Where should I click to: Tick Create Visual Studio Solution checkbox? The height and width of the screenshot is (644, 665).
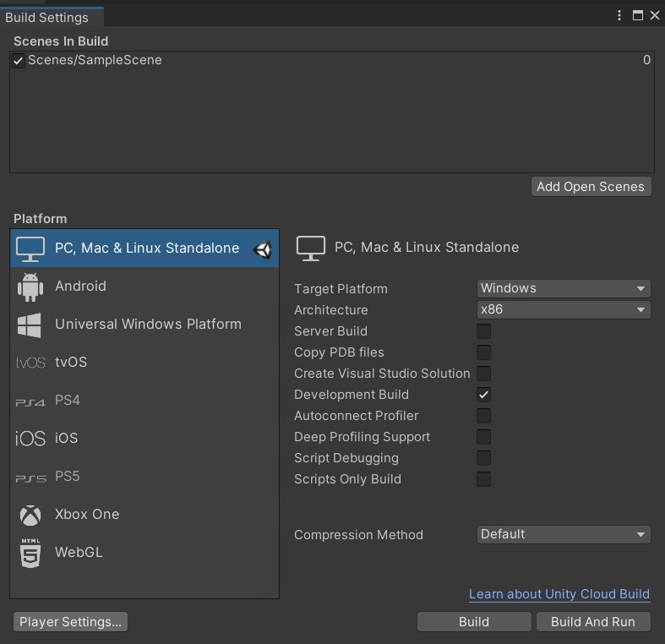(483, 374)
